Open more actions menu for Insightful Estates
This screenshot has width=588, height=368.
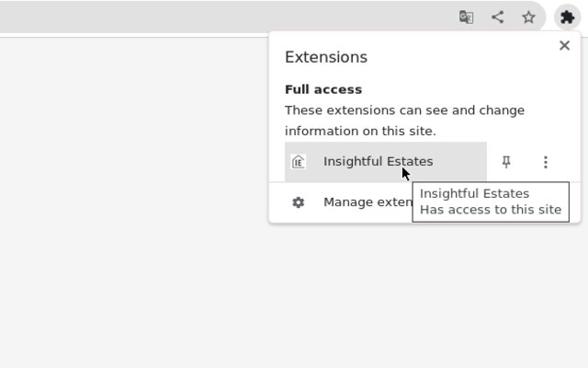pyautogui.click(x=545, y=162)
